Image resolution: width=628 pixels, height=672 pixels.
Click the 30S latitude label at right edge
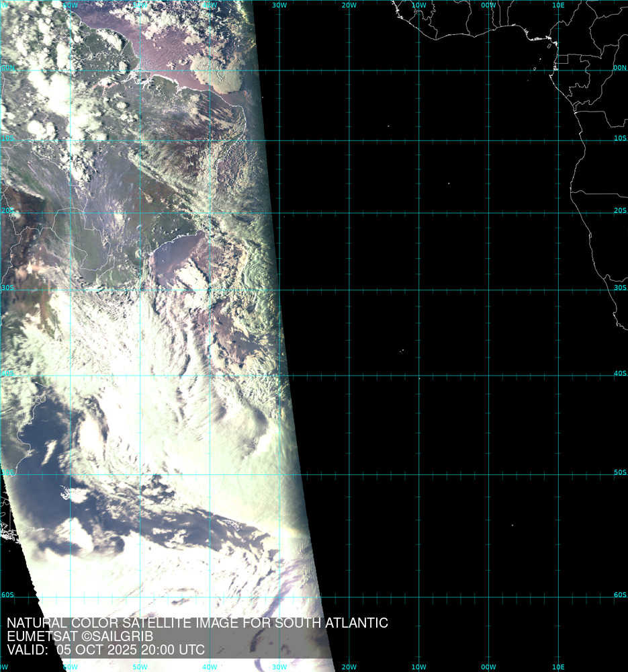click(x=619, y=288)
